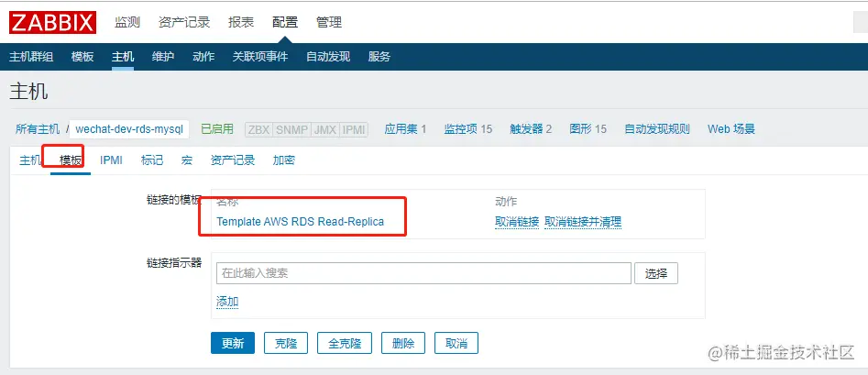
Task: Open the 监测 top menu
Action: click(x=126, y=22)
